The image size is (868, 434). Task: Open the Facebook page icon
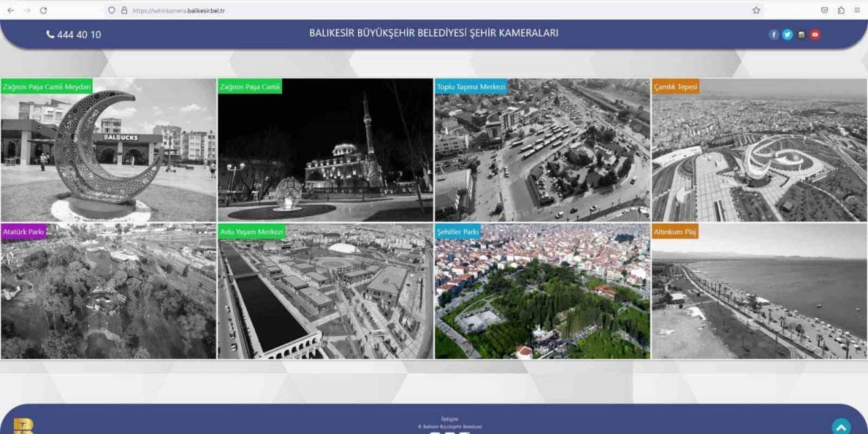tap(774, 34)
